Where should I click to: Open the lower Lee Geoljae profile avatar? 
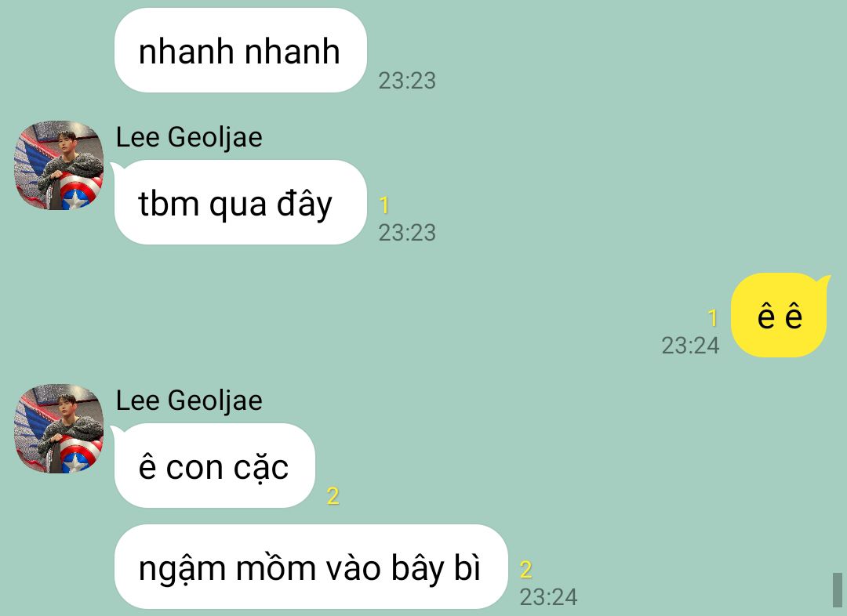[x=59, y=429]
